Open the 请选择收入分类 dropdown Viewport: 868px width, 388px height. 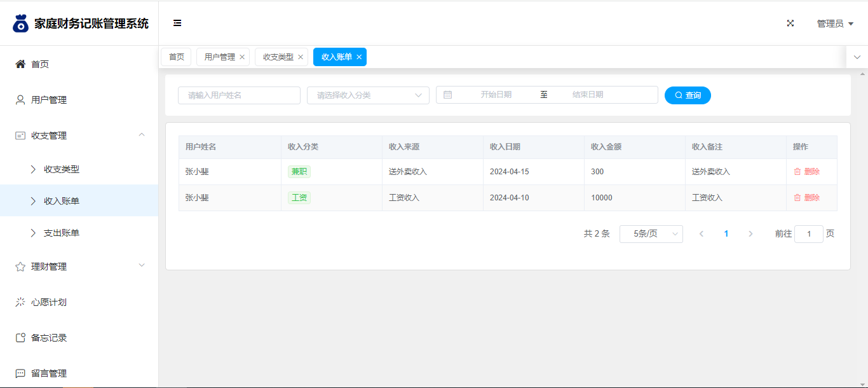[x=368, y=95]
